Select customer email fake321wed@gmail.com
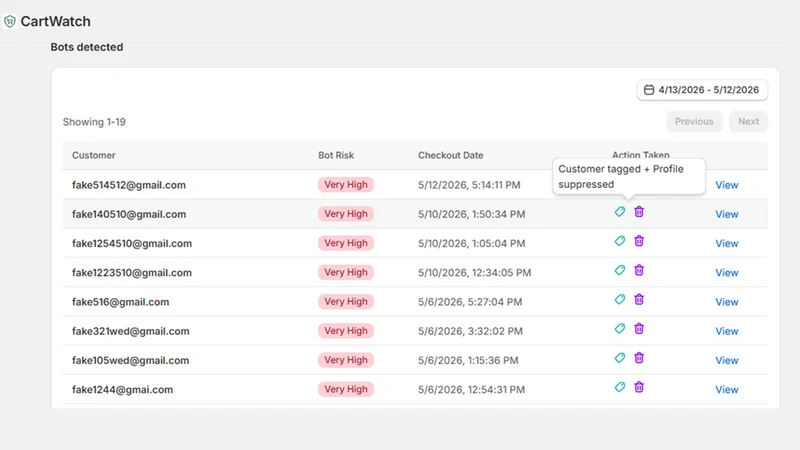This screenshot has width=800, height=450. pos(131,331)
